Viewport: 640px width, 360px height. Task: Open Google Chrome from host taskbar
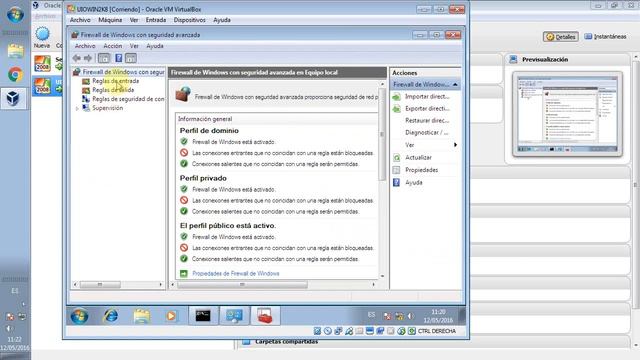[15, 75]
